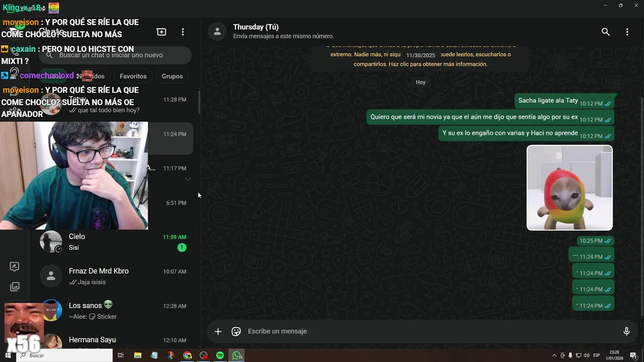The image size is (644, 362).
Task: Open Spotify from the taskbar
Action: tap(220, 355)
